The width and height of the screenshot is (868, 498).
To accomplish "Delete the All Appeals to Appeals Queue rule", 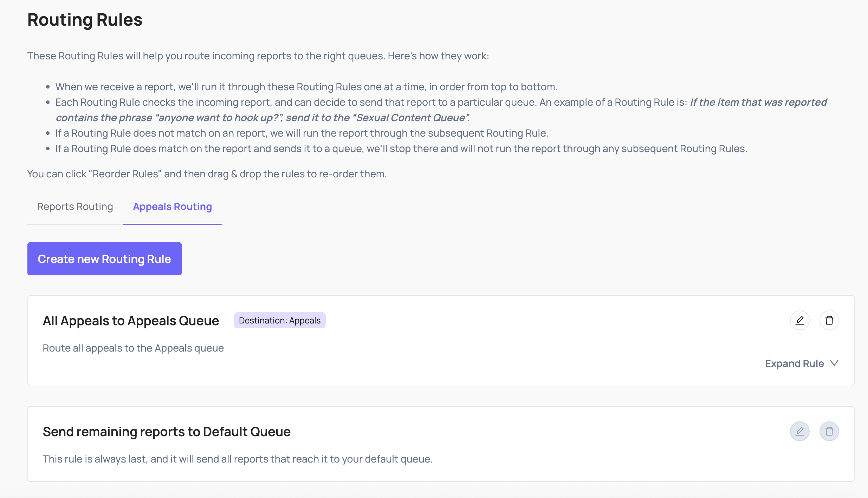I will point(829,320).
